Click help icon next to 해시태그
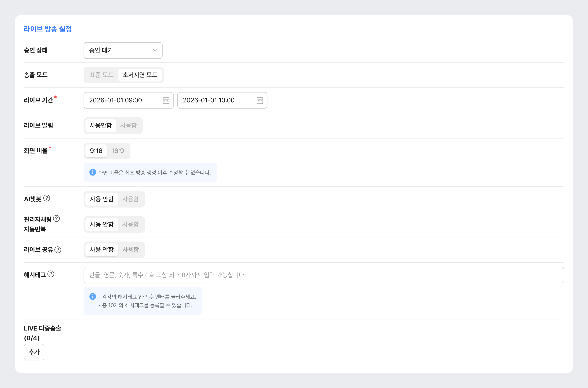This screenshot has height=388, width=588. pyautogui.click(x=51, y=274)
